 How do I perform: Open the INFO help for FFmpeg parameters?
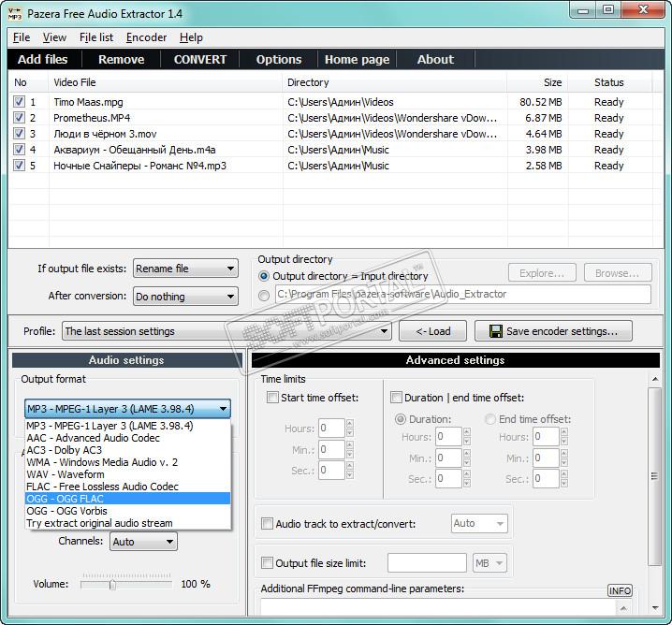click(620, 590)
